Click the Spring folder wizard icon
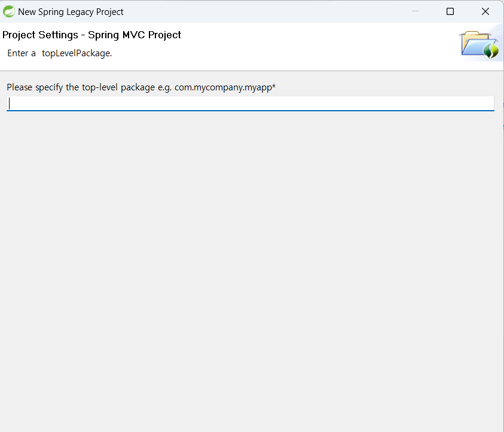This screenshot has width=504, height=432. pyautogui.click(x=479, y=44)
